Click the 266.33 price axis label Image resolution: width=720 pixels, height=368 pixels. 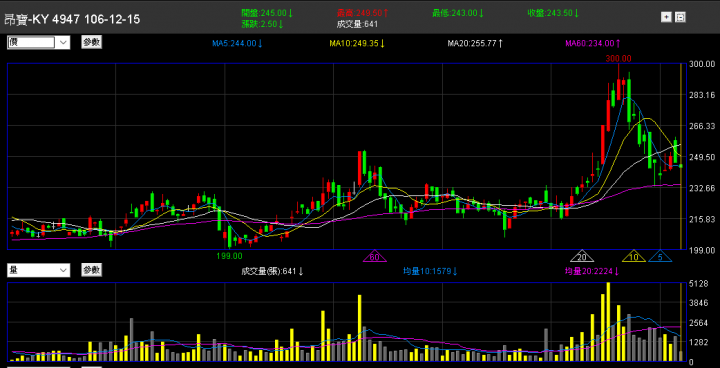[703, 126]
